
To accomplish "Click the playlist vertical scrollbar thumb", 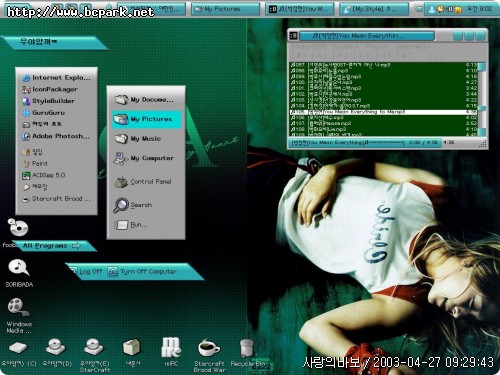I will coord(482,108).
